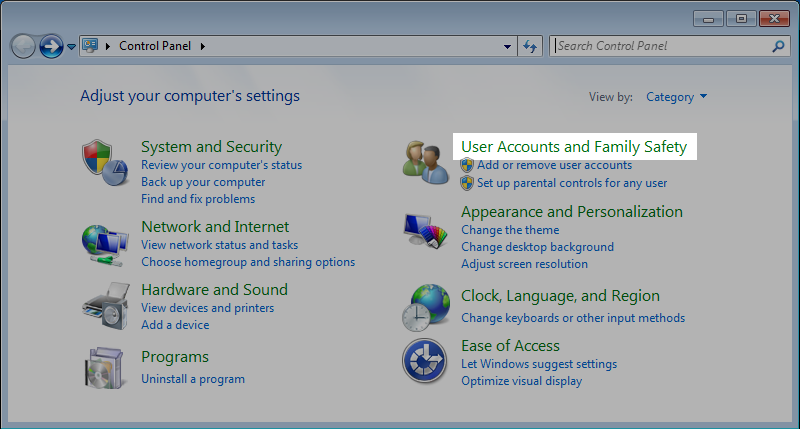Open the View by Category dropdown
This screenshot has width=800, height=429.
[677, 97]
